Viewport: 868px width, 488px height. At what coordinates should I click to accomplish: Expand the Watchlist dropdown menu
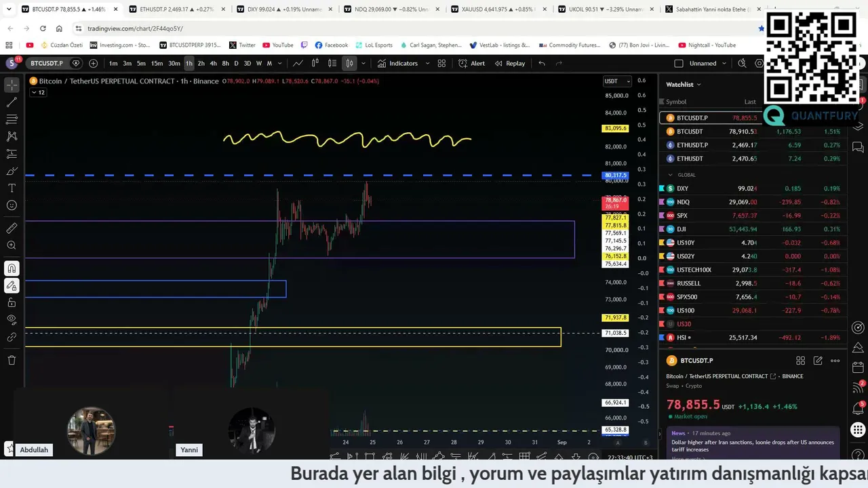coord(684,84)
